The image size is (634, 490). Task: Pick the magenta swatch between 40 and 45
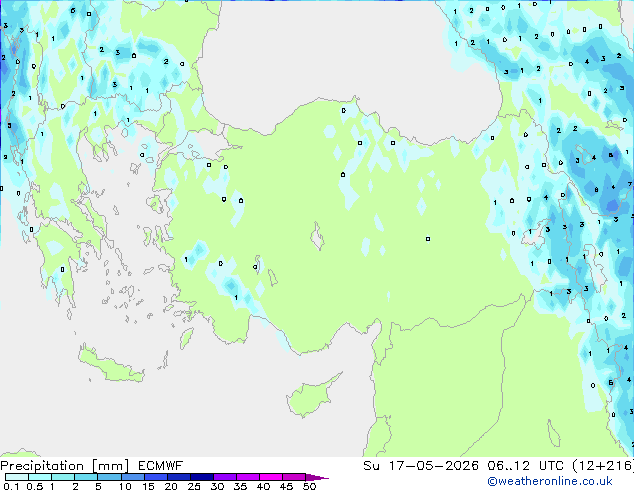click(x=271, y=477)
